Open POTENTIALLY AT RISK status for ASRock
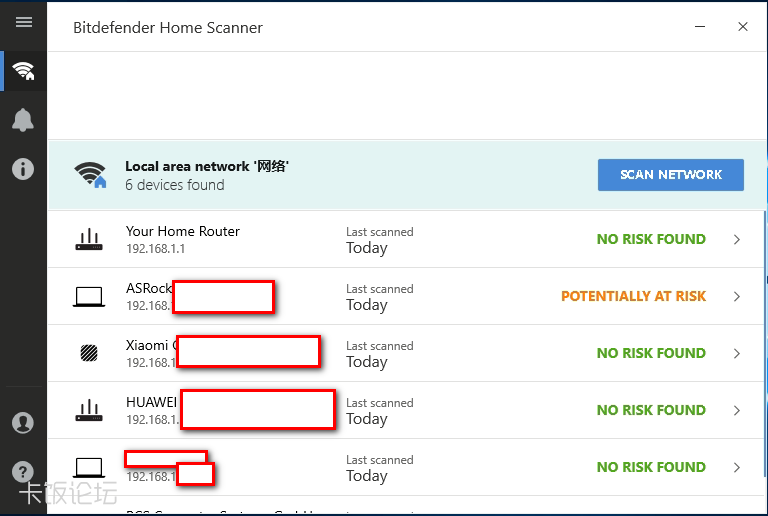Screen dimensions: 768x516 coord(633,296)
